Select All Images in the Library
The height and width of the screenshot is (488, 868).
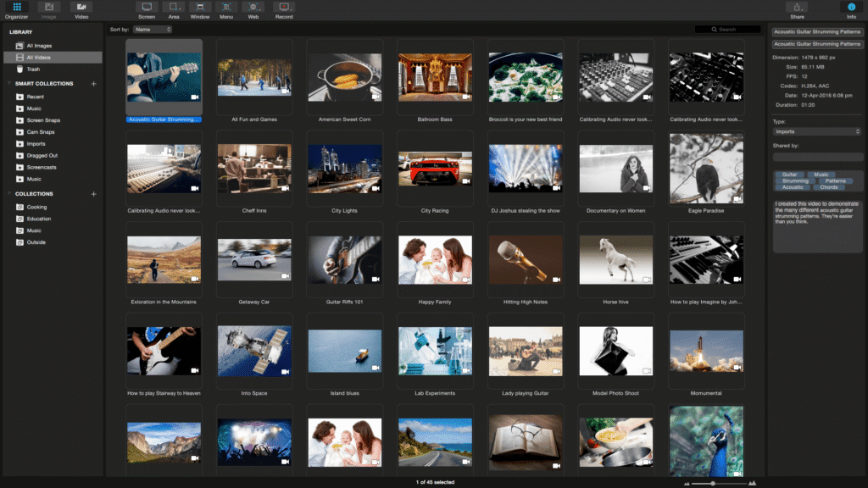click(39, 46)
